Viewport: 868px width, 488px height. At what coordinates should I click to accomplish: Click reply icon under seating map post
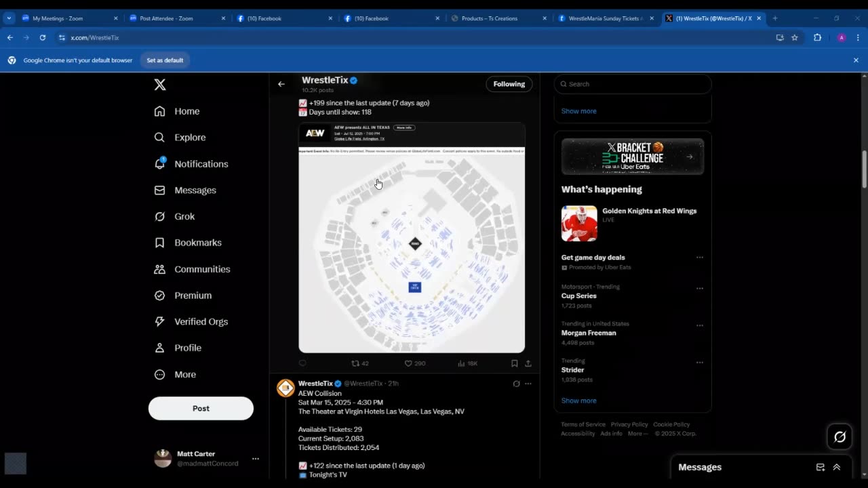(x=303, y=364)
